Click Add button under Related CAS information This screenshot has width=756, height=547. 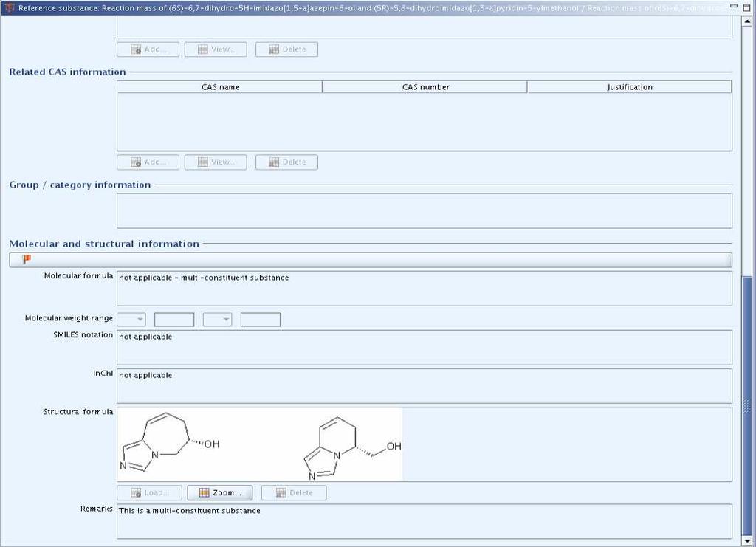[148, 162]
